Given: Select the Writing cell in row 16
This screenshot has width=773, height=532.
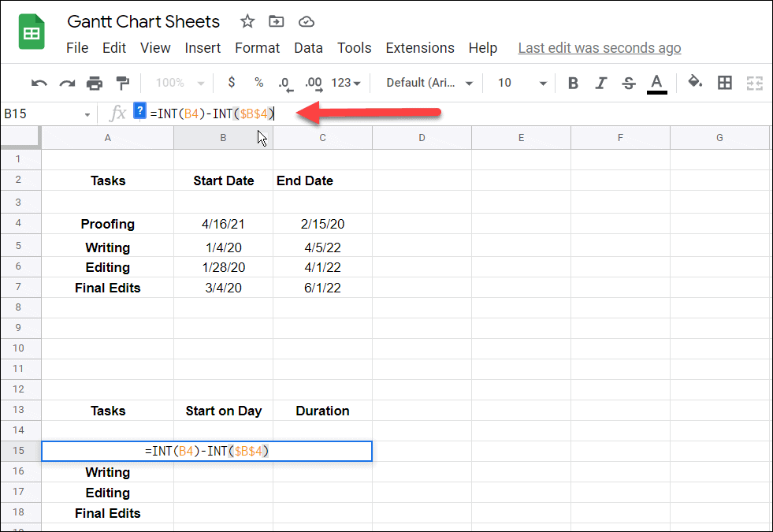Looking at the screenshot, I should click(107, 472).
